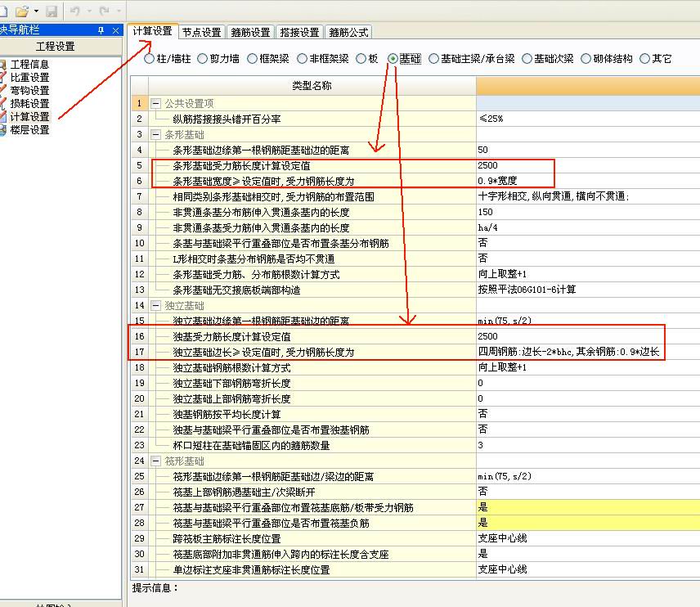Click the 按照平法06G101-6计算 value cell

[588, 290]
